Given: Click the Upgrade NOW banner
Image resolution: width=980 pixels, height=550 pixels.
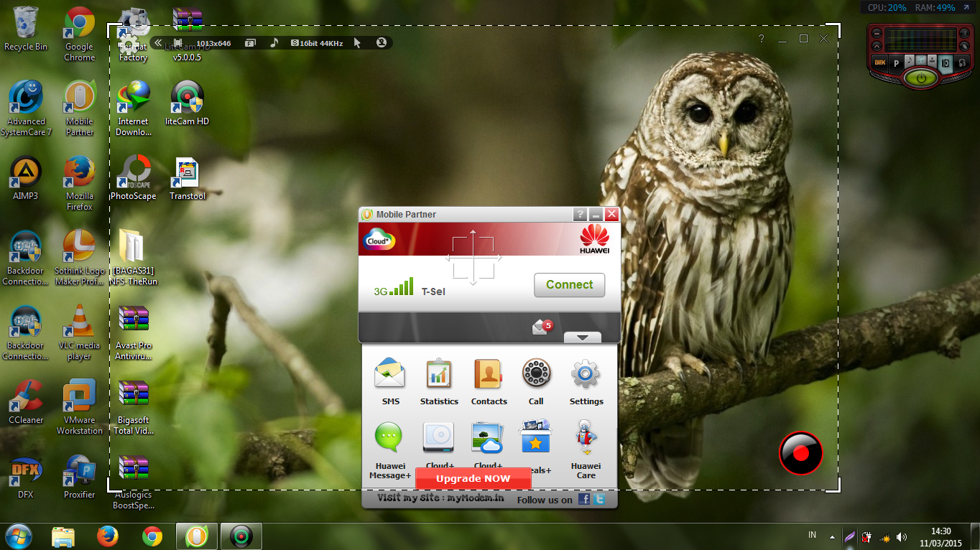Looking at the screenshot, I should coord(473,478).
